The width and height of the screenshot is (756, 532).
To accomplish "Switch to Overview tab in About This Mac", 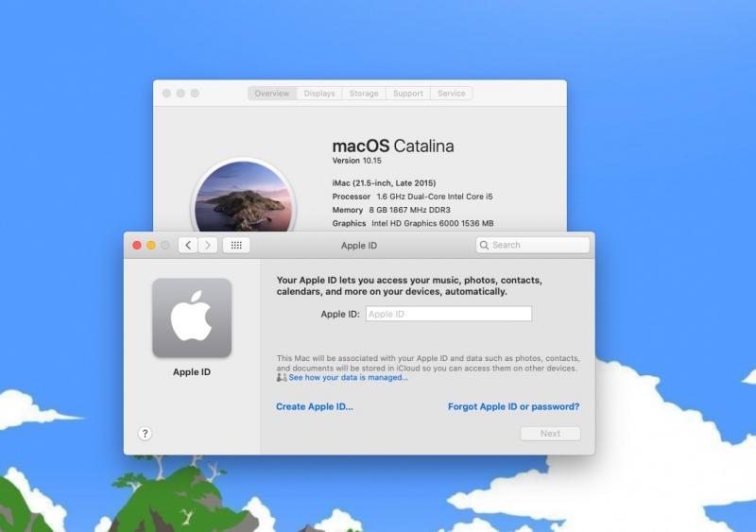I will coord(272,94).
